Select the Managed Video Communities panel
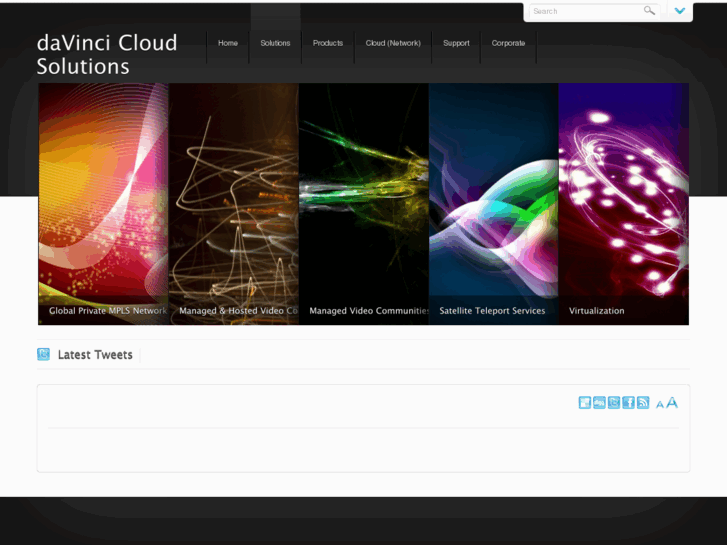Image resolution: width=727 pixels, height=545 pixels. (x=364, y=204)
